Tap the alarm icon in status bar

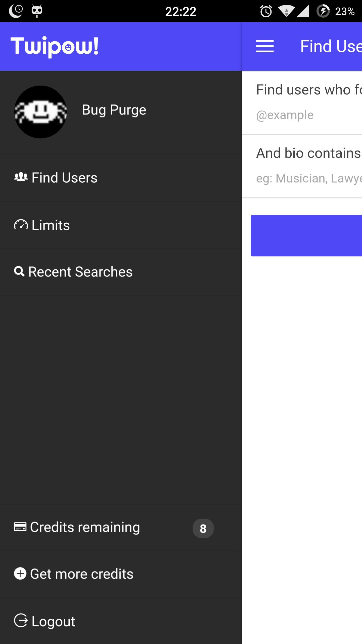coord(266,11)
